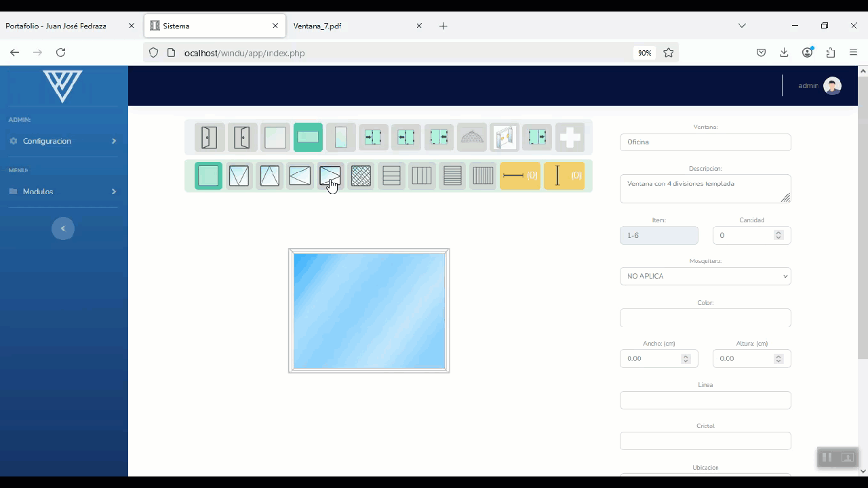Click the Ancho (cm) width field
Image resolution: width=868 pixels, height=488 pixels.
pos(651,359)
